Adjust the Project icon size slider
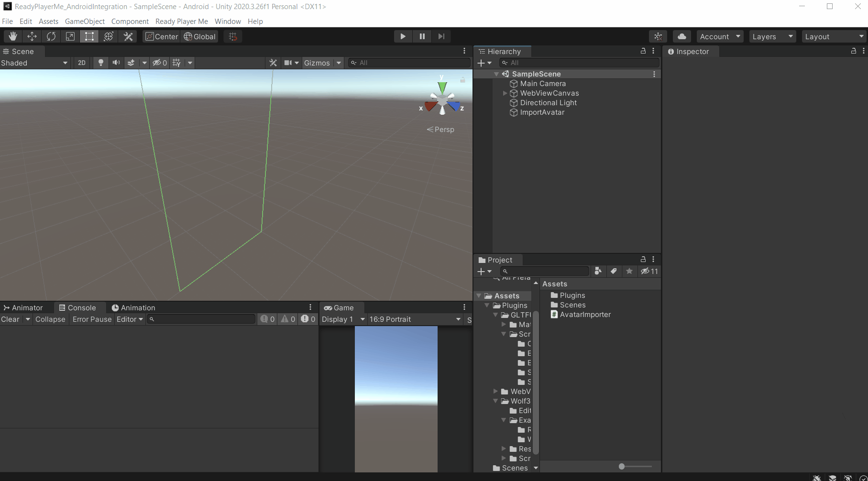 622,466
